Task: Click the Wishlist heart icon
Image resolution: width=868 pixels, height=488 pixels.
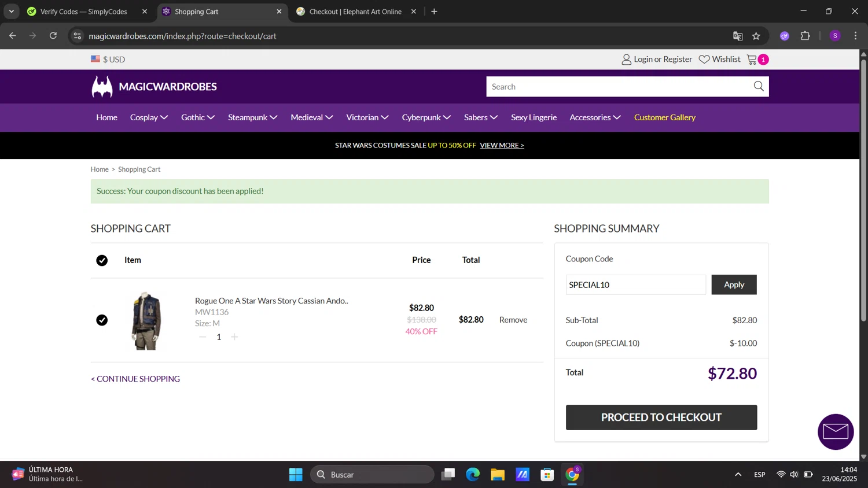Action: pyautogui.click(x=704, y=60)
